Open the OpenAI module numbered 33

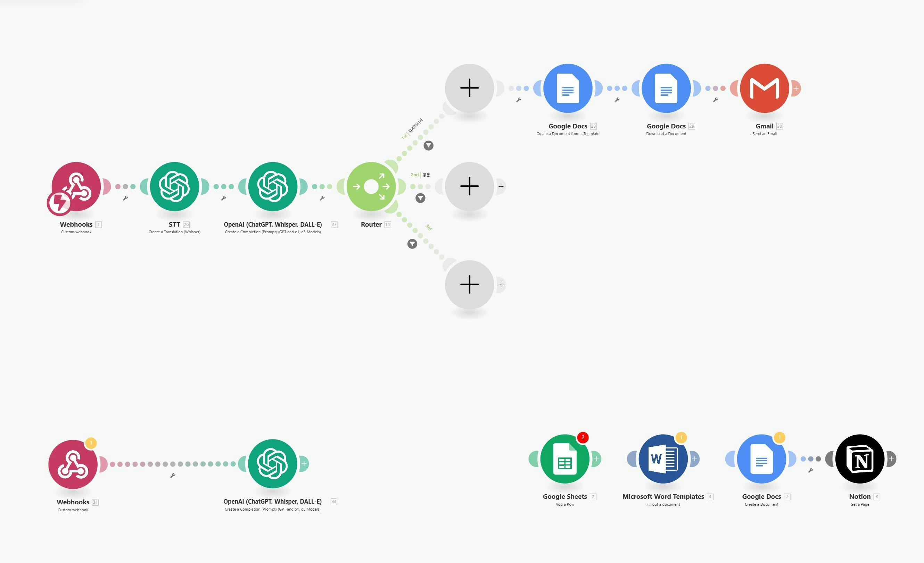pyautogui.click(x=273, y=463)
